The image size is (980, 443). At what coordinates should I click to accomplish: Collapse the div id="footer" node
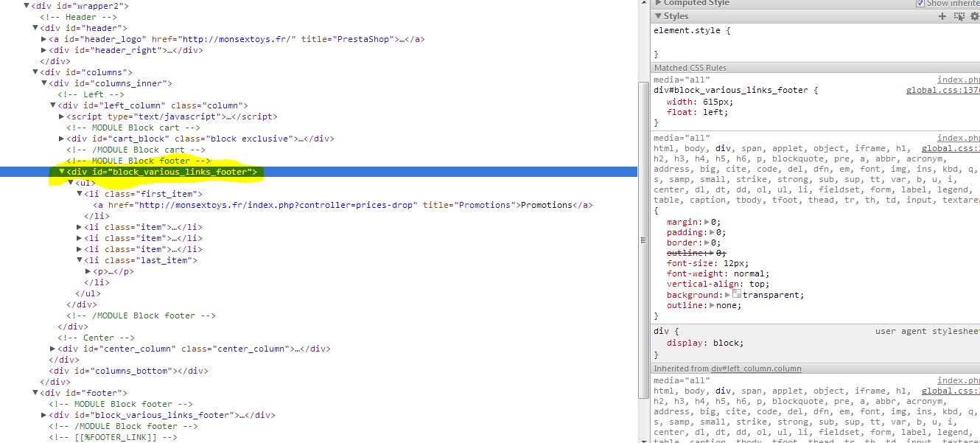[35, 393]
